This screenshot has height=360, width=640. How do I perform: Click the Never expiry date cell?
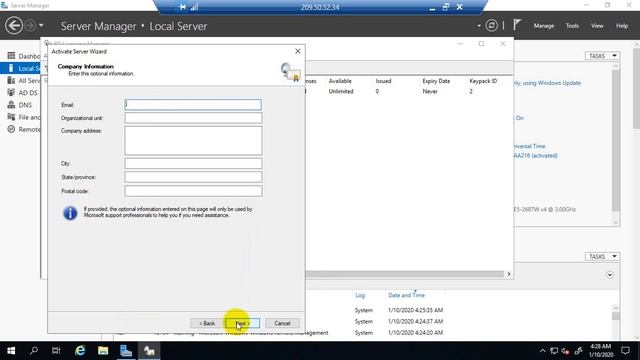pos(430,91)
